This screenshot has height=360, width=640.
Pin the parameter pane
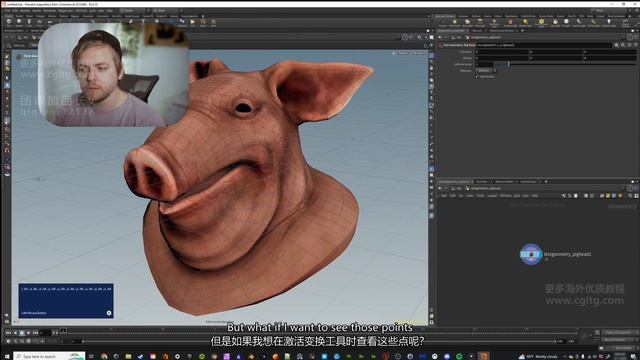click(630, 37)
